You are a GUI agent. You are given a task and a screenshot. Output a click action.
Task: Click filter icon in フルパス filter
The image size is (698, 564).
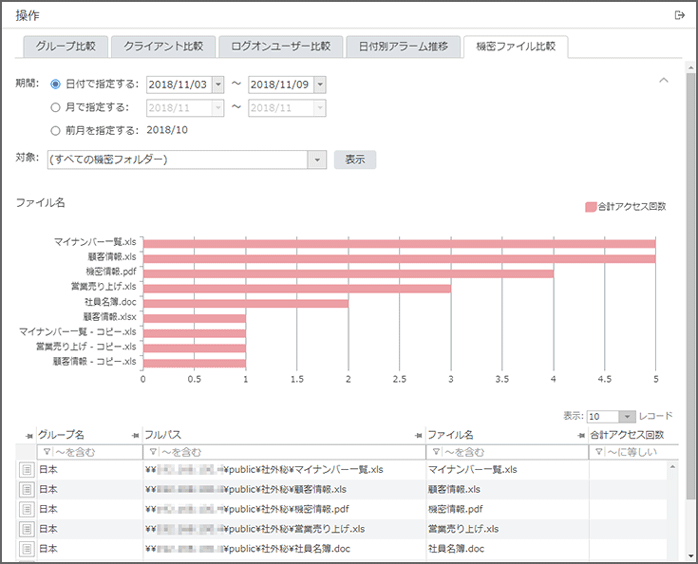153,452
